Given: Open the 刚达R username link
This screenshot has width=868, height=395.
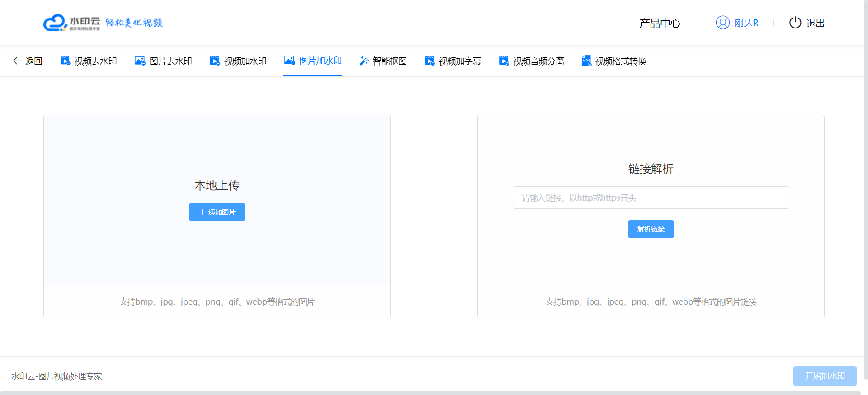Looking at the screenshot, I should 746,23.
